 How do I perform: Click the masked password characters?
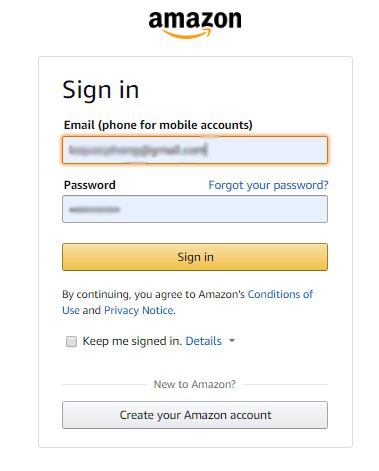94,210
